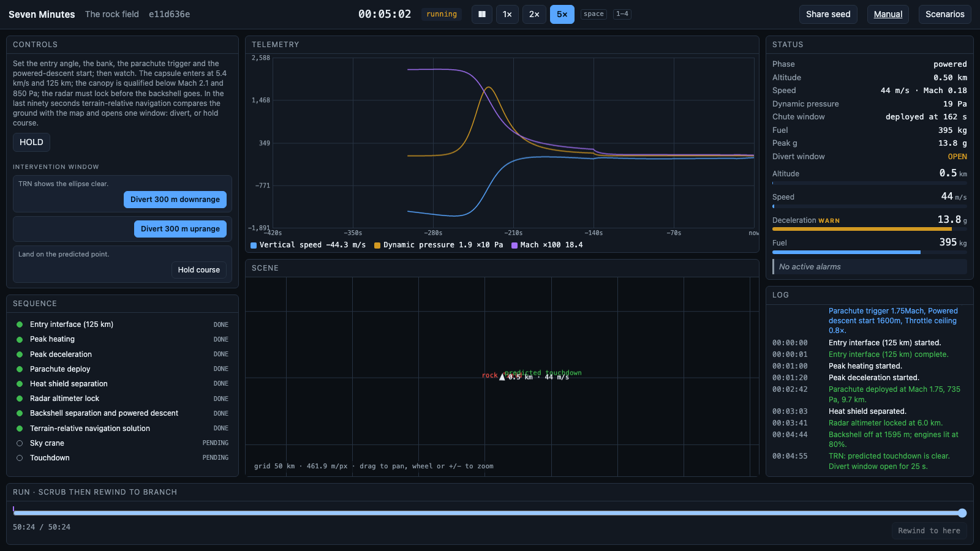Click the green Parachute deploy done indicator
Image resolution: width=980 pixels, height=551 pixels.
(20, 369)
